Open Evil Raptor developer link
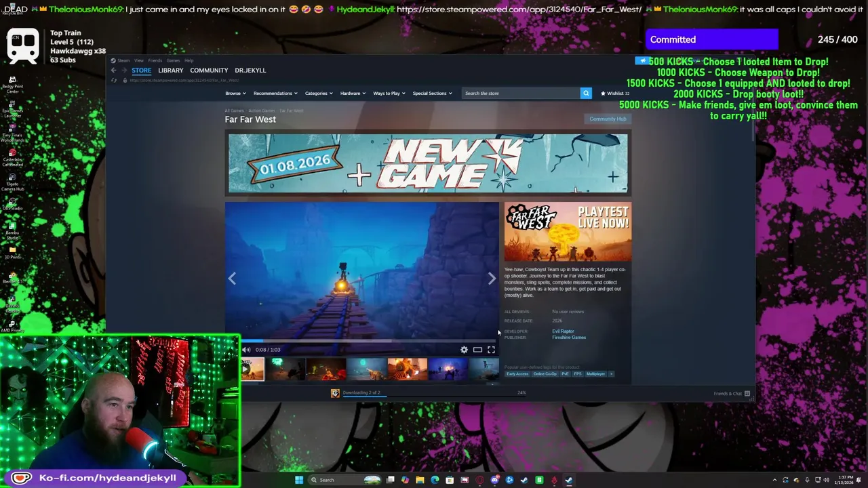This screenshot has width=868, height=488. coord(563,331)
